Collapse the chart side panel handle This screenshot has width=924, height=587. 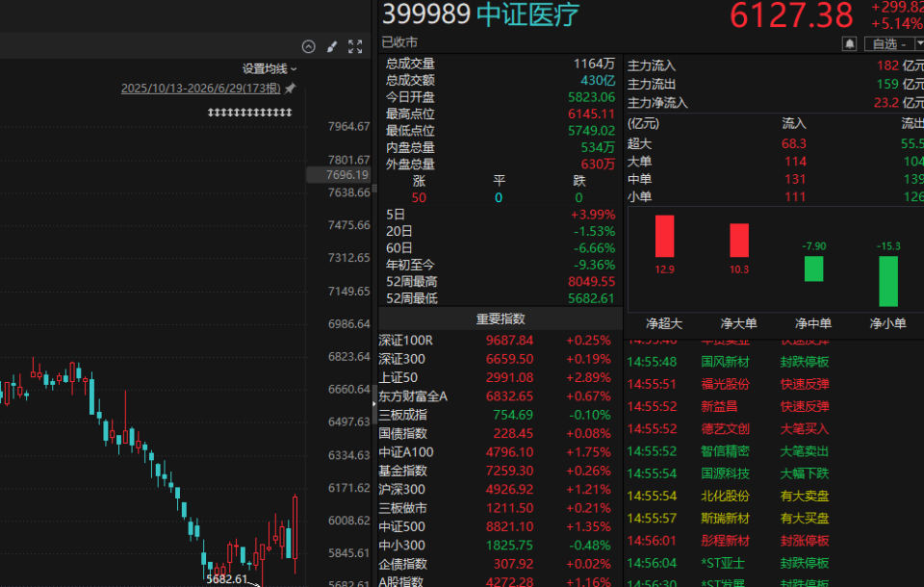tap(373, 404)
